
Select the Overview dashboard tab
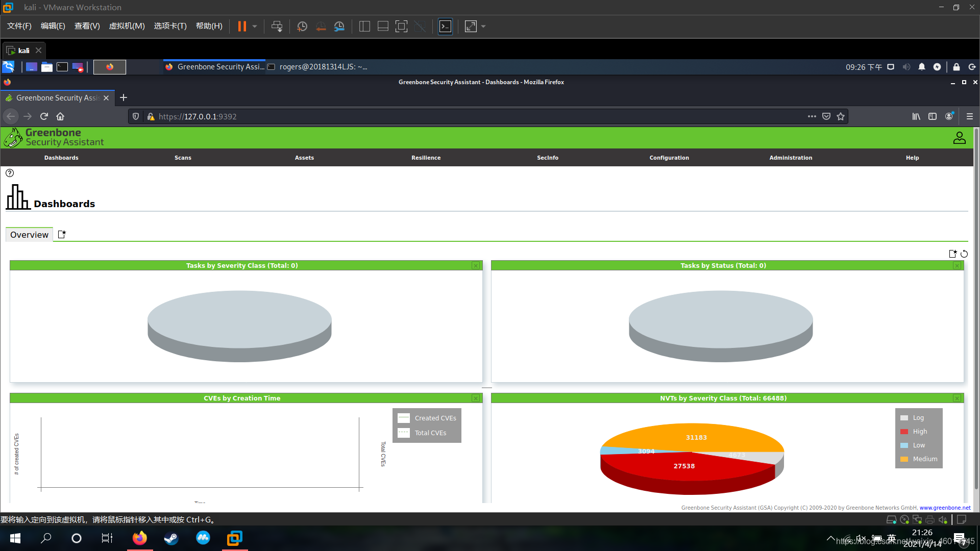[29, 235]
